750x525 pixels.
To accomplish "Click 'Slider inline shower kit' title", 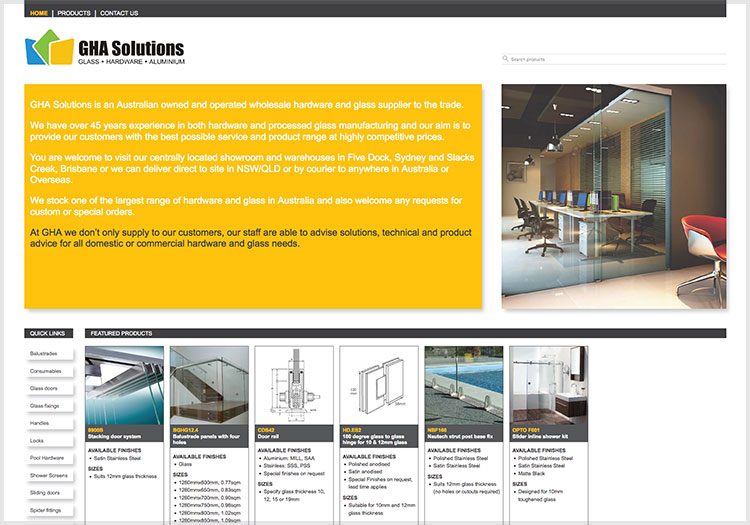I will pos(540,437).
